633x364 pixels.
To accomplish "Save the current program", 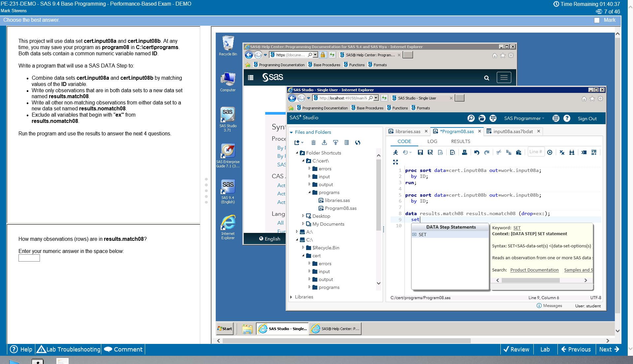I will [x=420, y=152].
